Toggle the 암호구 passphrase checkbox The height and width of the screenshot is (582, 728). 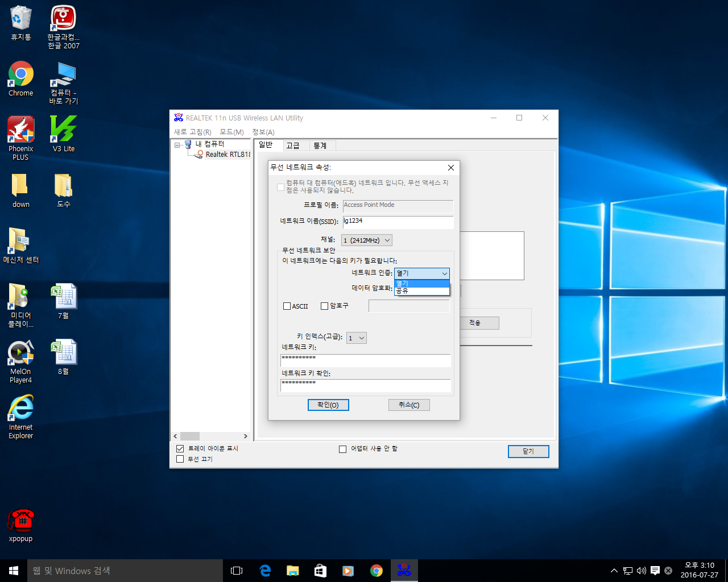coord(324,306)
